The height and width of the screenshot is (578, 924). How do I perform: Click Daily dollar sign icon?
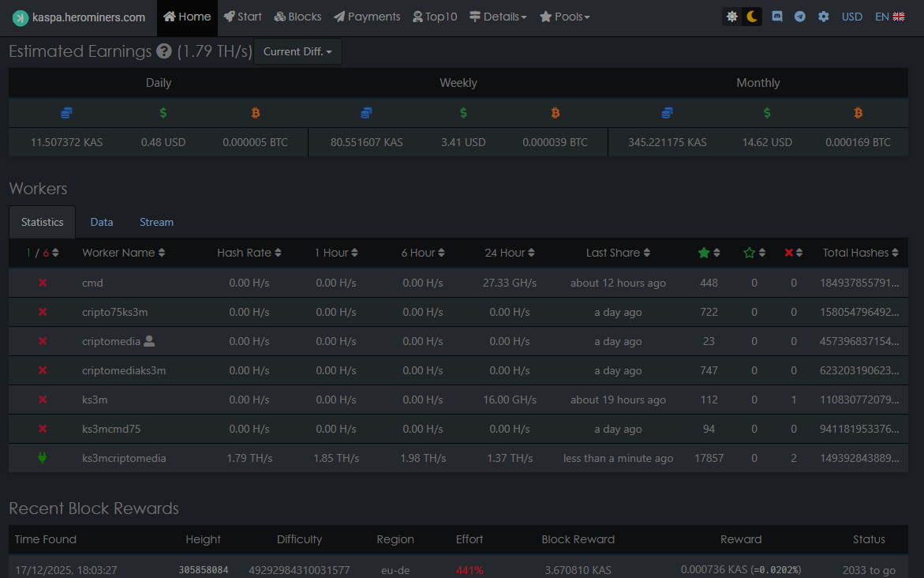point(163,113)
